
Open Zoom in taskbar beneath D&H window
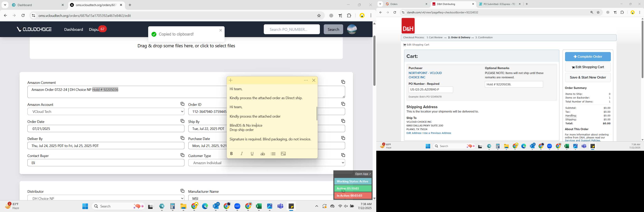point(550,146)
